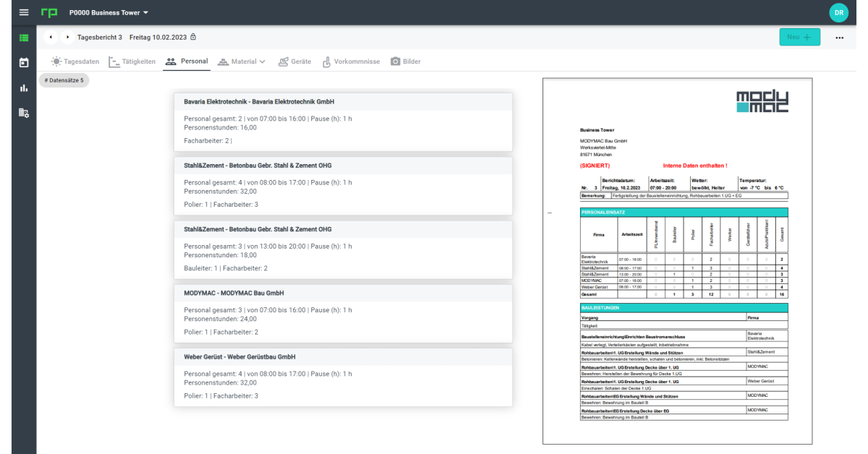Open the building settings icon in sidebar
868x454 pixels.
[24, 113]
